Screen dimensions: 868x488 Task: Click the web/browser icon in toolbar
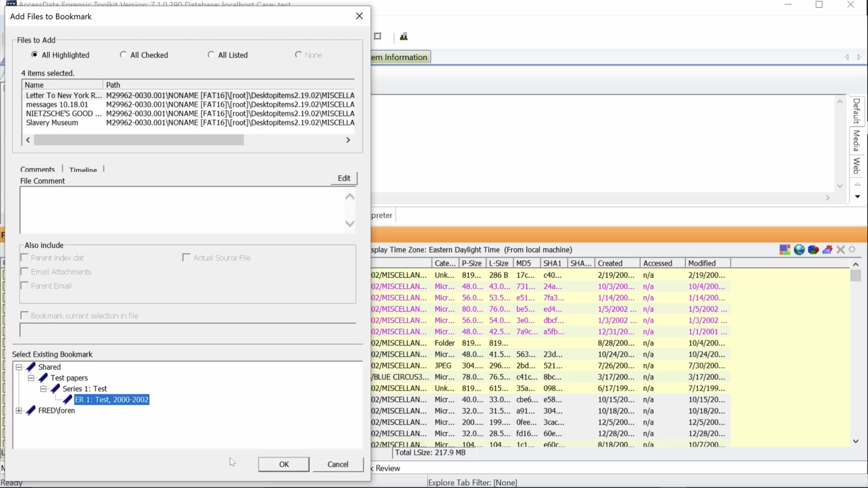pyautogui.click(x=799, y=250)
